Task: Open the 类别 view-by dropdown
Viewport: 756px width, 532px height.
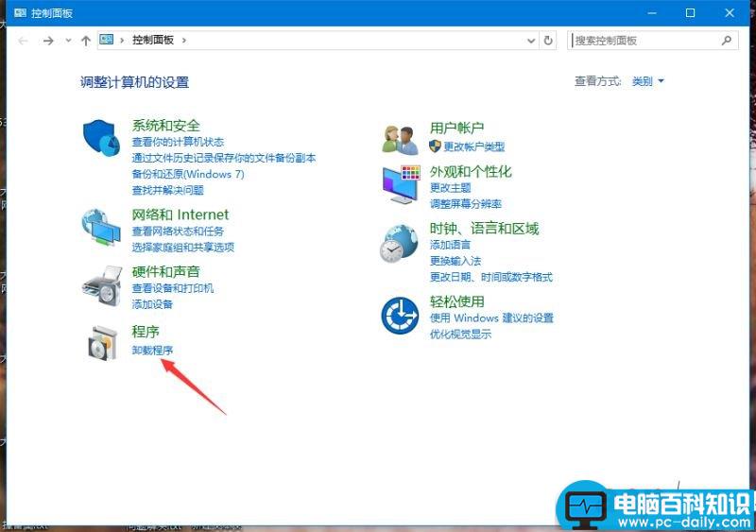Action: 647,81
